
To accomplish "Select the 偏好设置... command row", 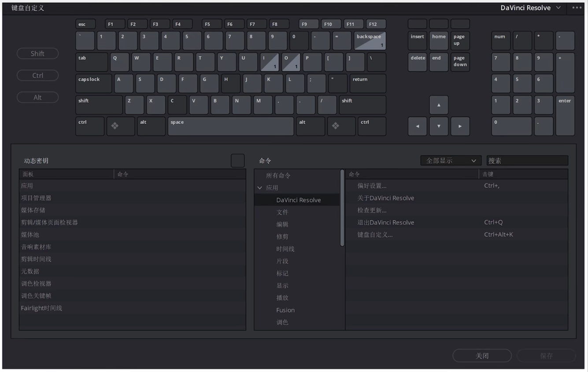I will click(x=457, y=186).
